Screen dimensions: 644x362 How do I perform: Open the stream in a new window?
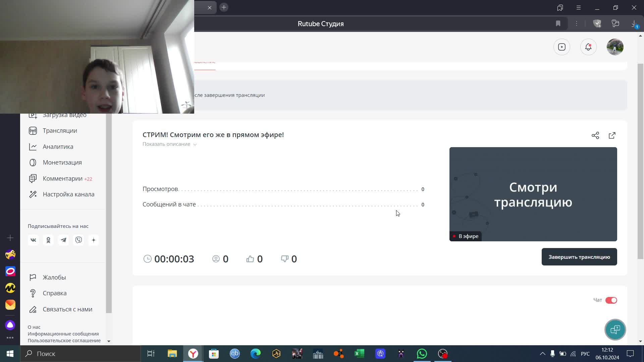[612, 135]
